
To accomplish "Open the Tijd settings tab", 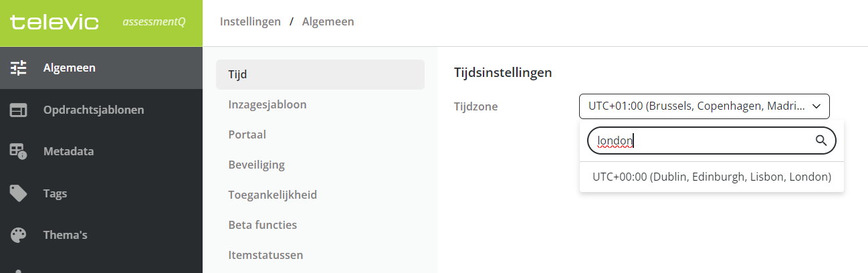I will [x=320, y=74].
